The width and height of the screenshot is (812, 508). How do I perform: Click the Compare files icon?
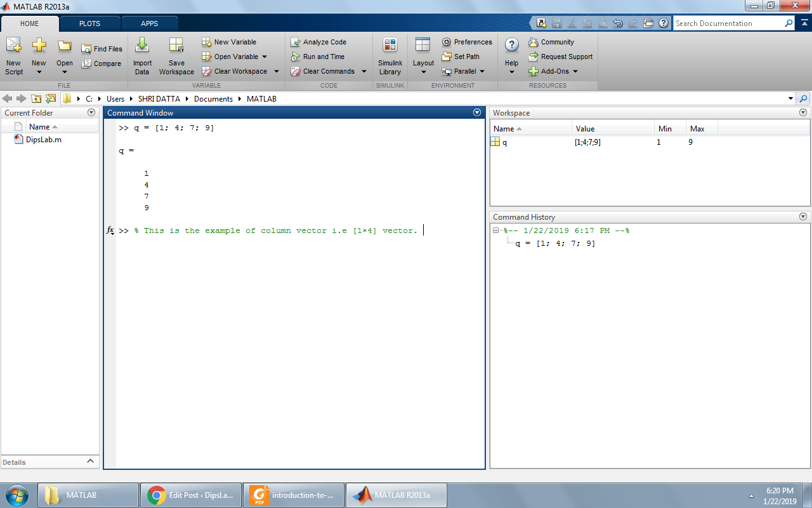point(86,63)
